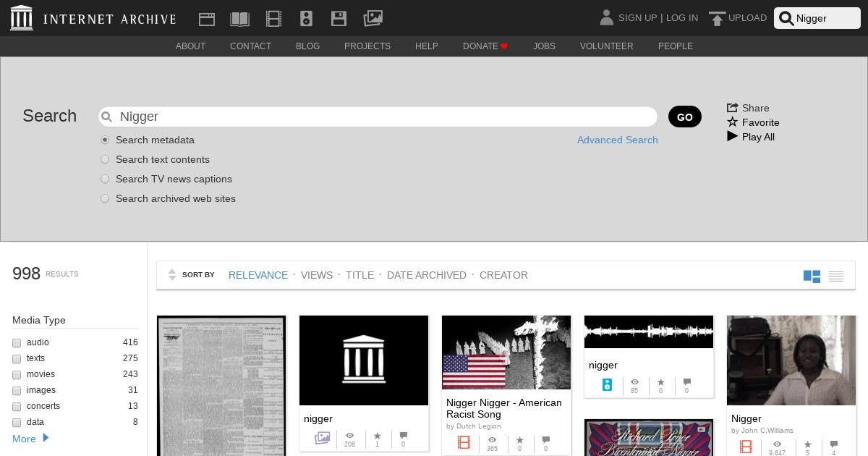Select the Search TV news captions option

point(105,179)
